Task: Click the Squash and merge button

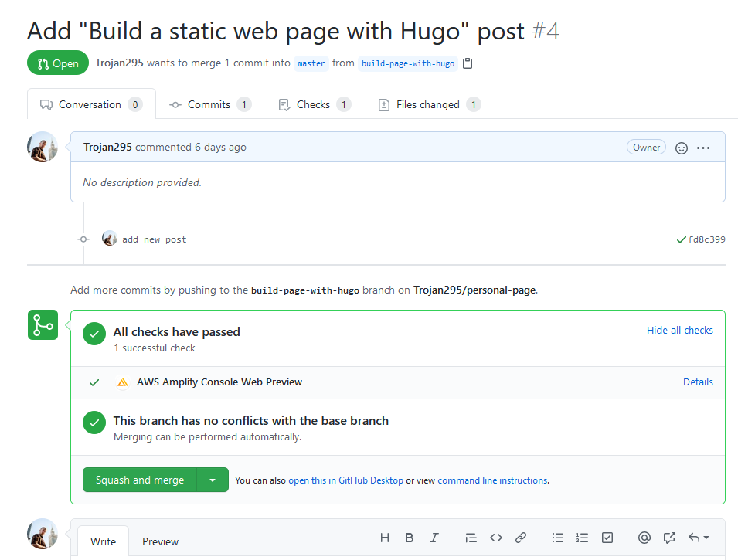Action: point(140,480)
